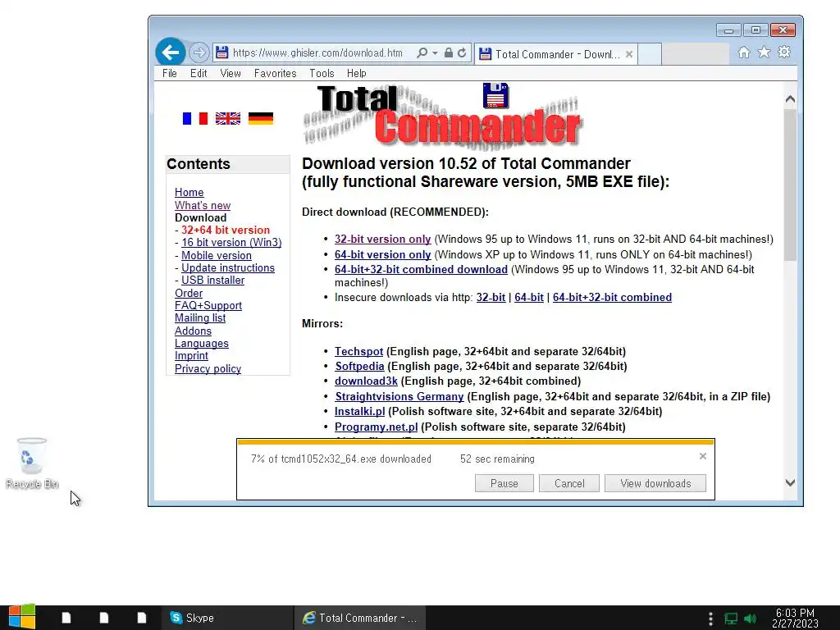The image size is (840, 630).
Task: Click the taskbar volume speaker icon
Action: (750, 619)
